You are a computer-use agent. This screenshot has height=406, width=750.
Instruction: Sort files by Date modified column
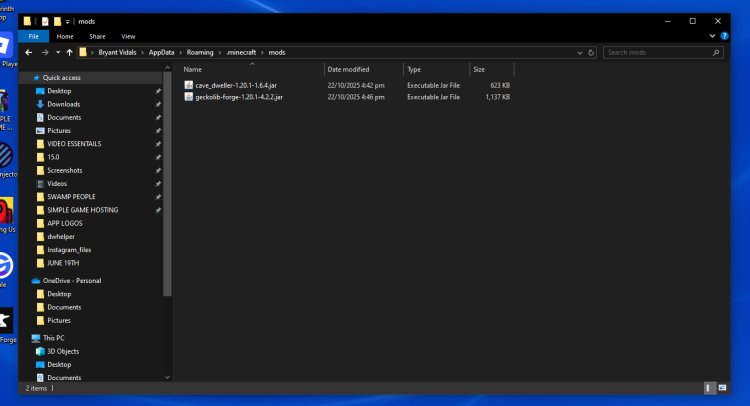tap(348, 69)
